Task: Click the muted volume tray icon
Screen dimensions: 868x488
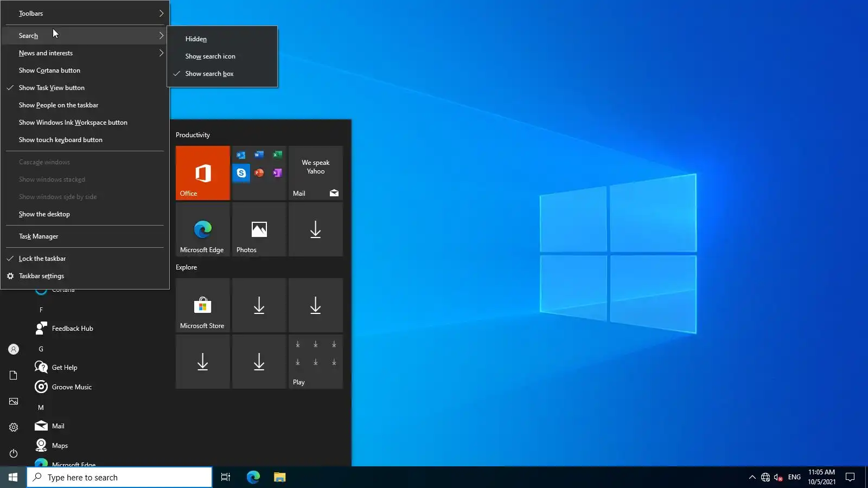Action: [x=778, y=477]
